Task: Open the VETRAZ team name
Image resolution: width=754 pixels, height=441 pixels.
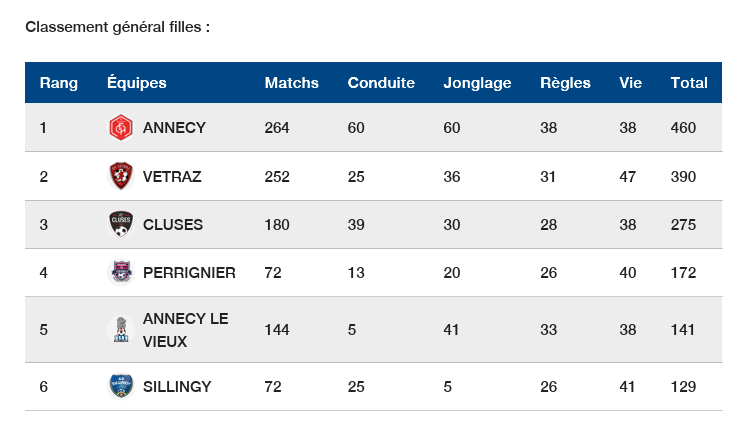Action: (x=172, y=177)
